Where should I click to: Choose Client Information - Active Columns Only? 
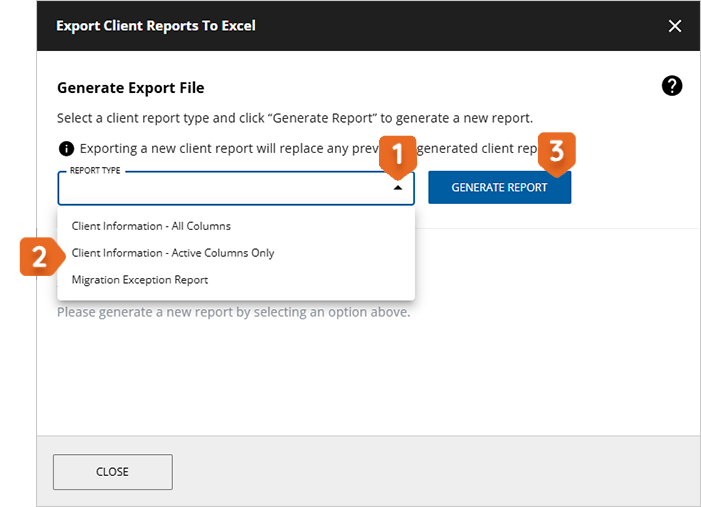(173, 253)
